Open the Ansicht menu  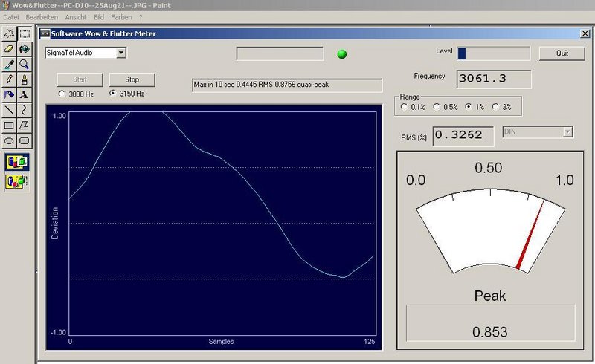point(76,17)
